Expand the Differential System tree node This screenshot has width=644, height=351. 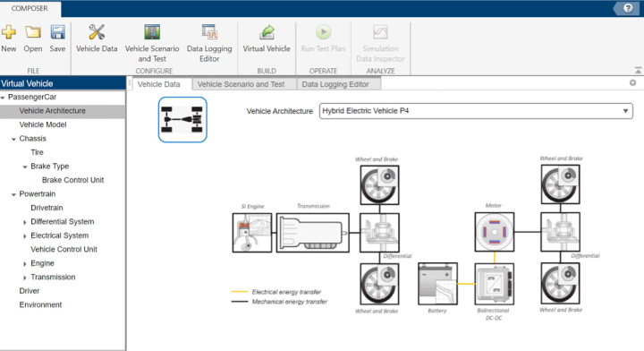pyautogui.click(x=25, y=222)
